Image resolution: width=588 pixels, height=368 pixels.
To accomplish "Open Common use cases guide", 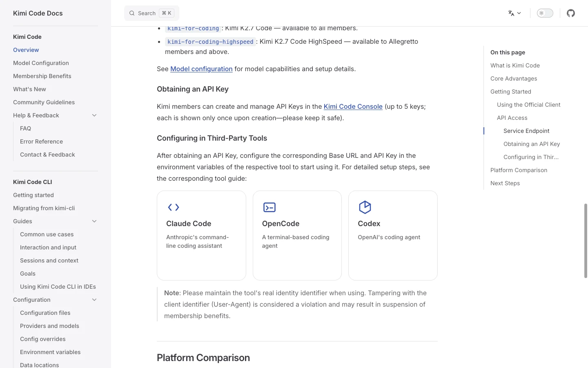I will (47, 234).
